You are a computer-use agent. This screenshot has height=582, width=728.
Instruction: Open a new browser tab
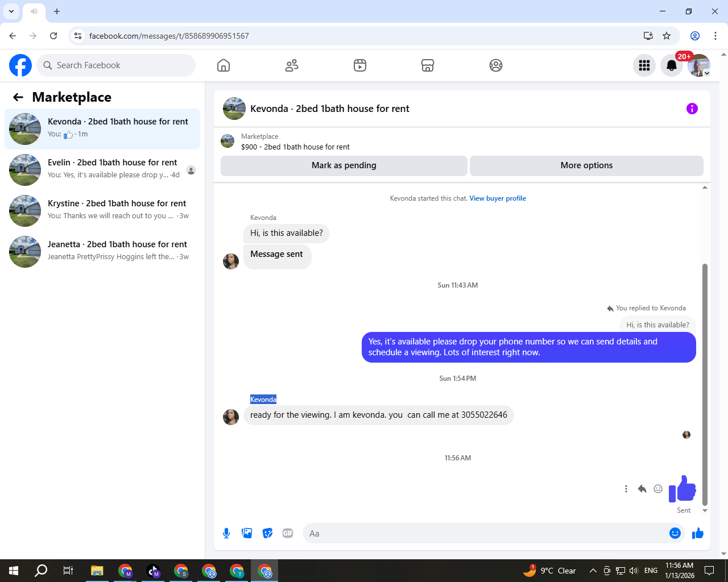pyautogui.click(x=57, y=11)
